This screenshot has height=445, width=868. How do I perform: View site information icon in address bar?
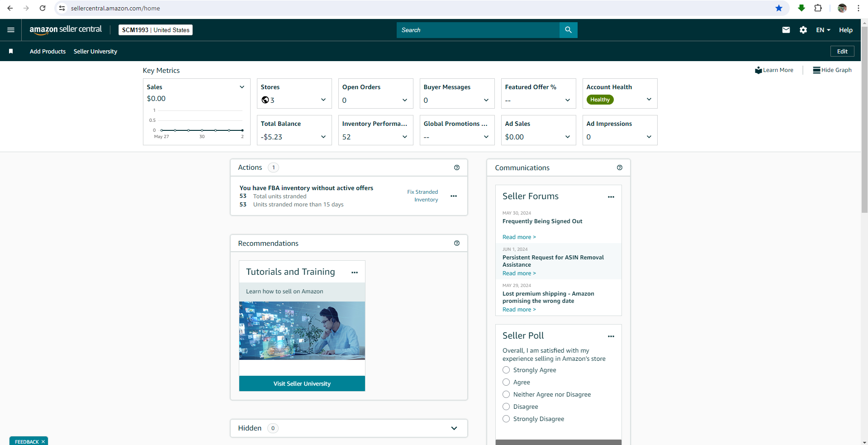[x=62, y=8]
